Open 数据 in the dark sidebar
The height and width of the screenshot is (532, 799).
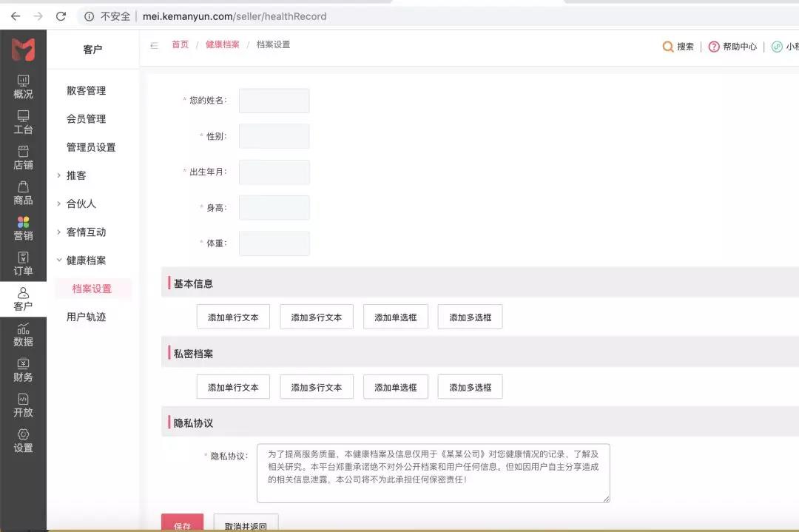click(23, 334)
